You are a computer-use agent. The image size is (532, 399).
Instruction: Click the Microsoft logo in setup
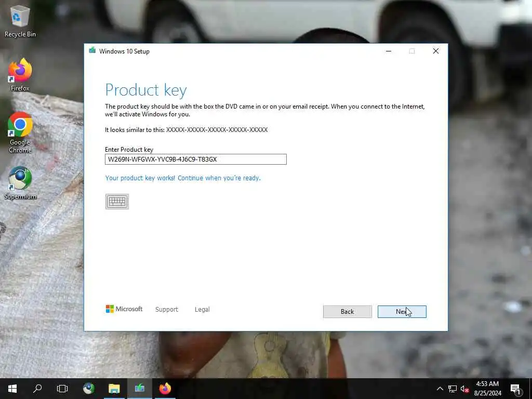(124, 309)
